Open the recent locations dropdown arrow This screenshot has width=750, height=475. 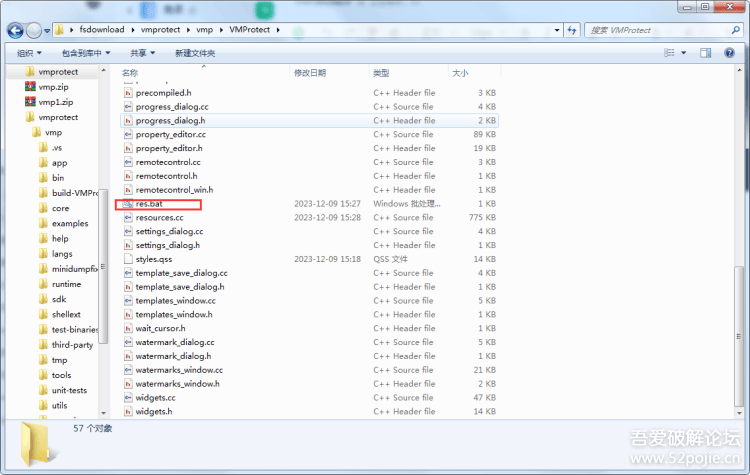(47, 31)
